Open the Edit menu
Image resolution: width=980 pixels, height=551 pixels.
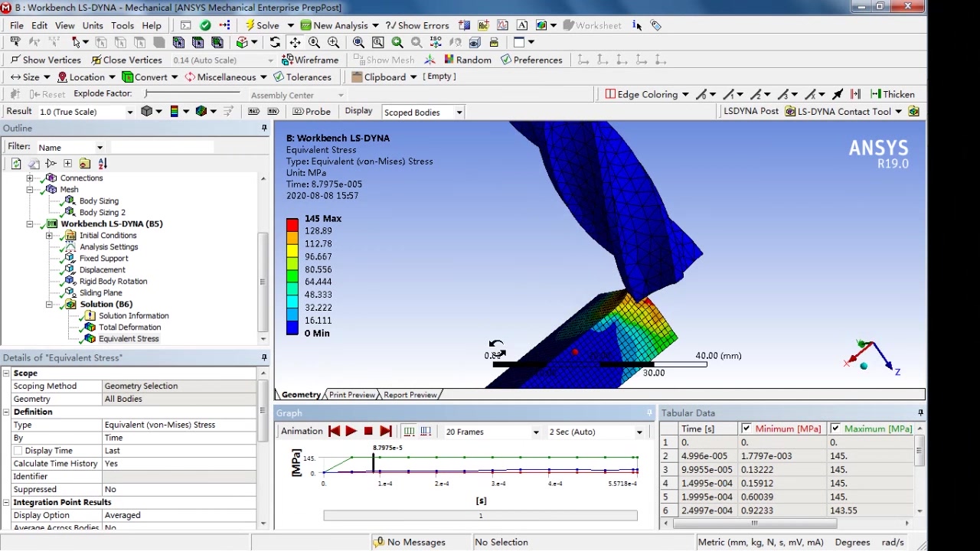click(39, 25)
